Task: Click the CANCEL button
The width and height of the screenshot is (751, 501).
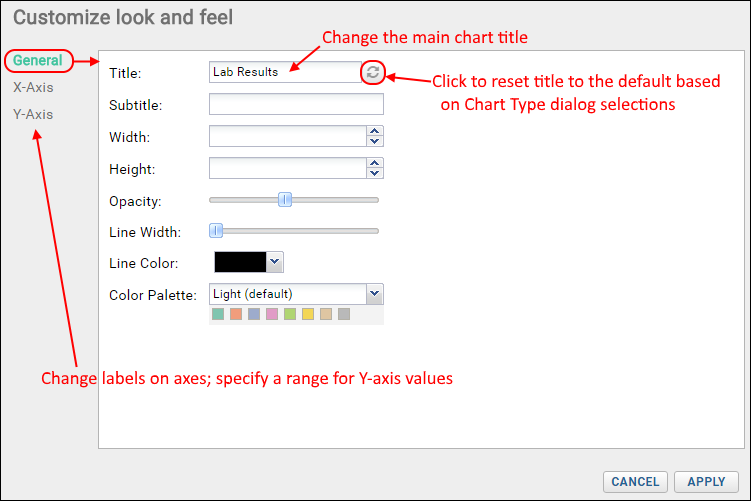Action: [635, 481]
